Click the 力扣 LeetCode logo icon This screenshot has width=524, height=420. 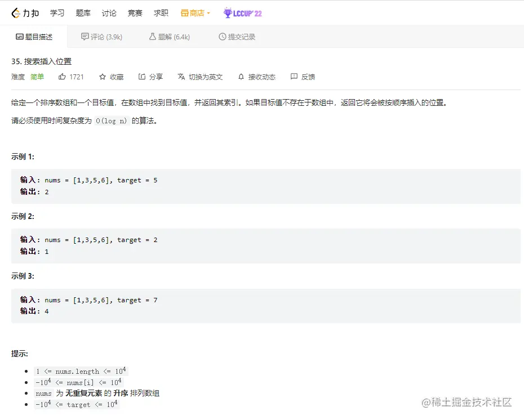16,13
